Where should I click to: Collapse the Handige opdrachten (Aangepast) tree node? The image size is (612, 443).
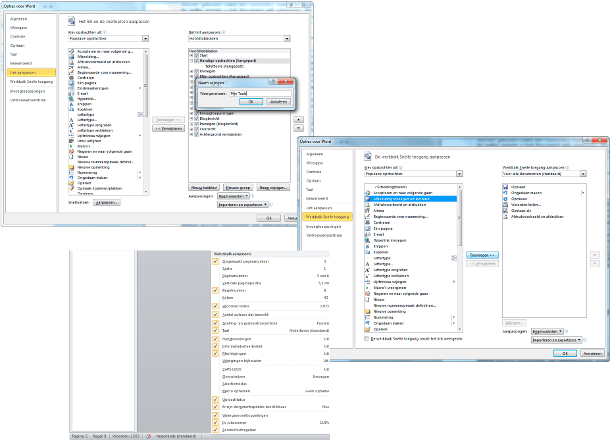click(192, 61)
